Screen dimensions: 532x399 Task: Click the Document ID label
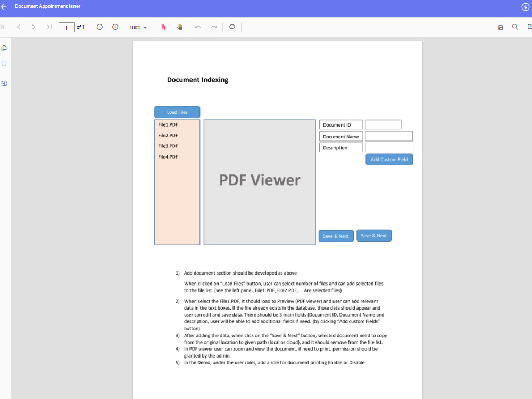coord(341,124)
